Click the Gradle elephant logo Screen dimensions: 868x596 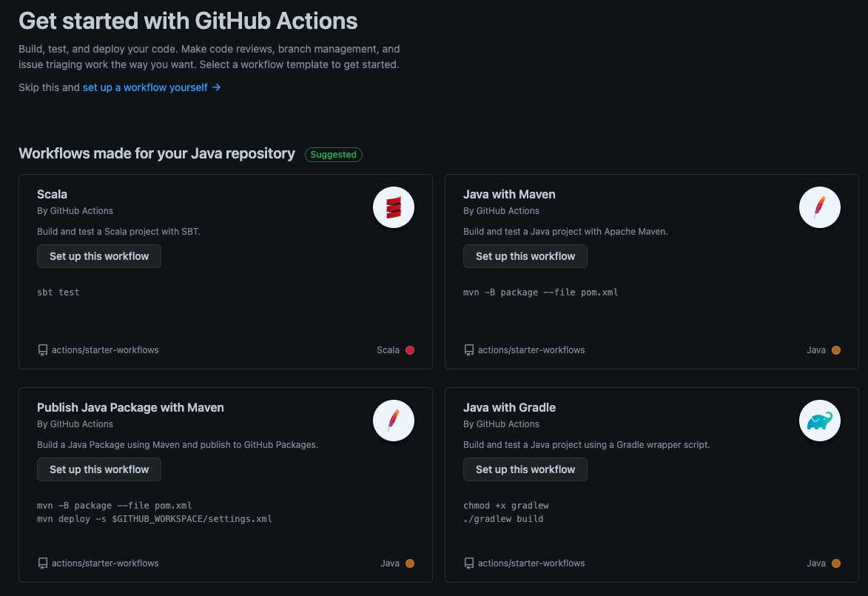pyautogui.click(x=820, y=421)
